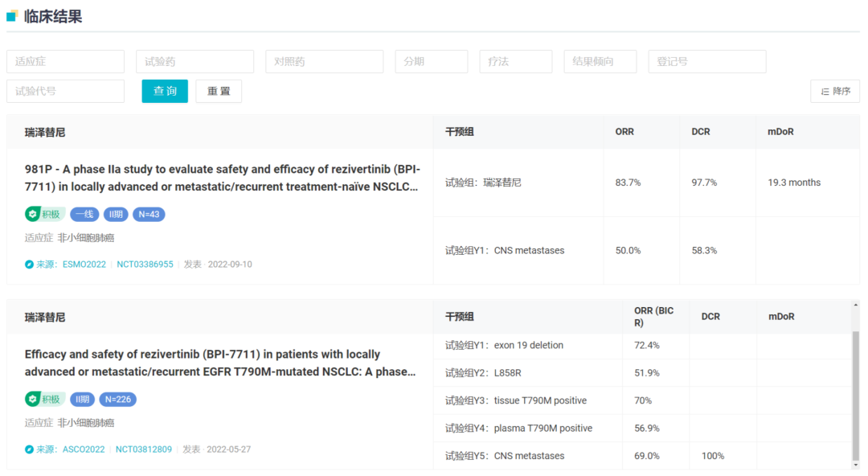Open the ESMO2022 source link
The height and width of the screenshot is (476, 868).
click(x=84, y=265)
